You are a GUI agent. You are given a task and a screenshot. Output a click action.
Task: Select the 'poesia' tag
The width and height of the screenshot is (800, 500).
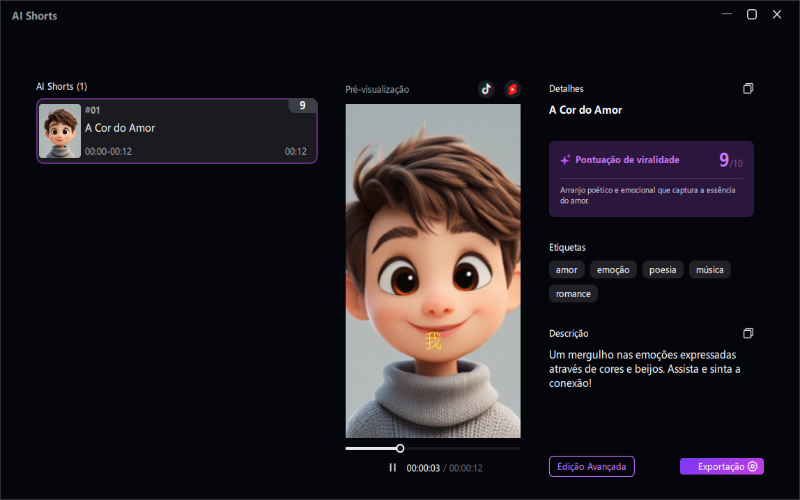click(662, 269)
